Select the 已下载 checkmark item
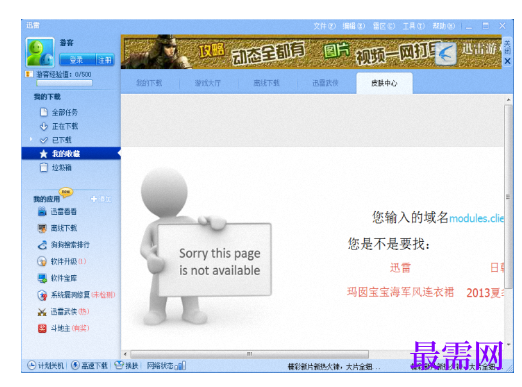522x387 pixels. pos(55,140)
